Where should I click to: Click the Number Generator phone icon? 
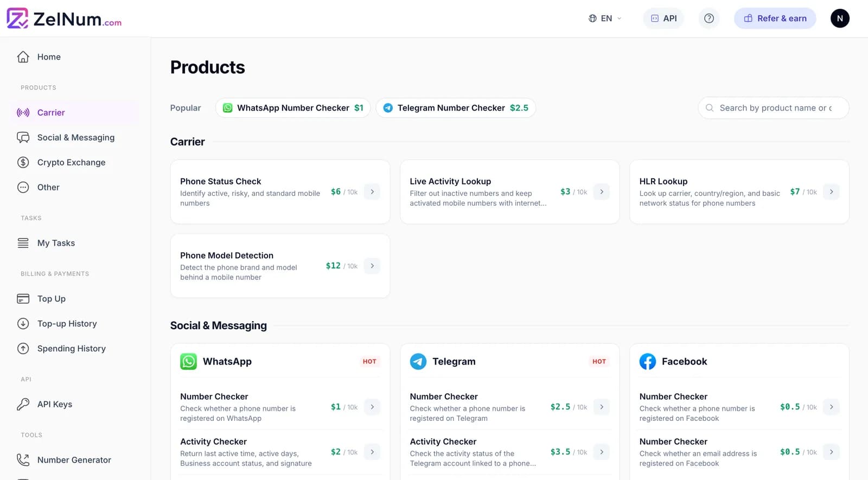[x=23, y=460]
